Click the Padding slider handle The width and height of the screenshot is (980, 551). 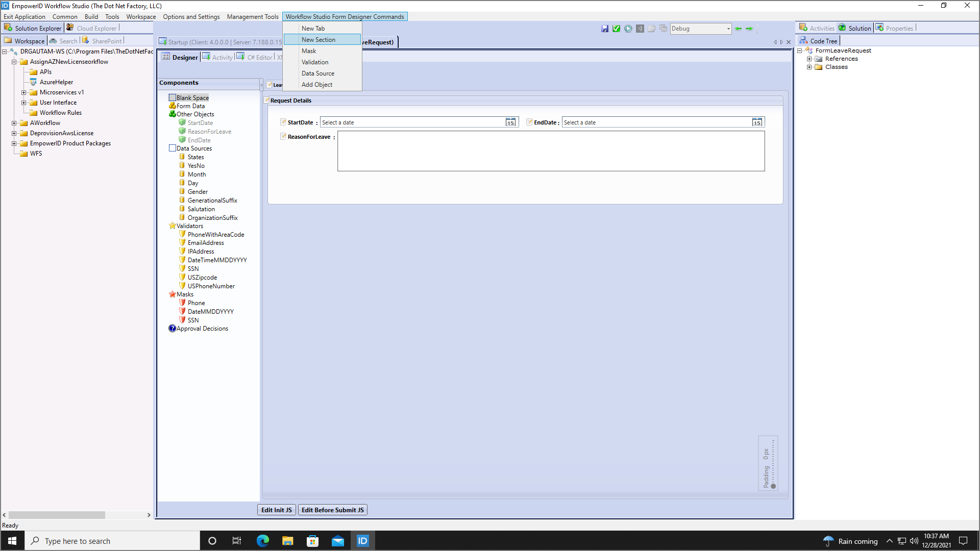point(773,486)
